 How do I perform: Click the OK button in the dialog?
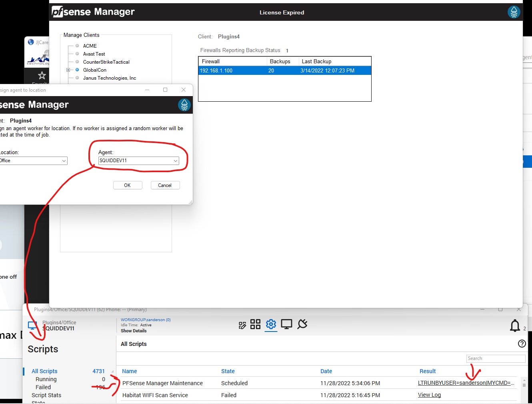click(128, 185)
